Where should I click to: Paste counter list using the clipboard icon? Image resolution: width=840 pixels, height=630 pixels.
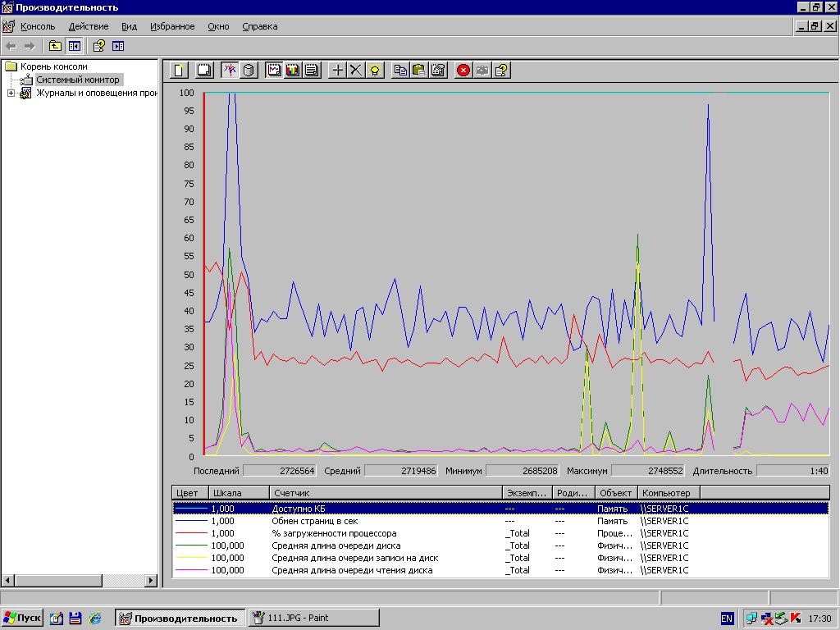(419, 71)
